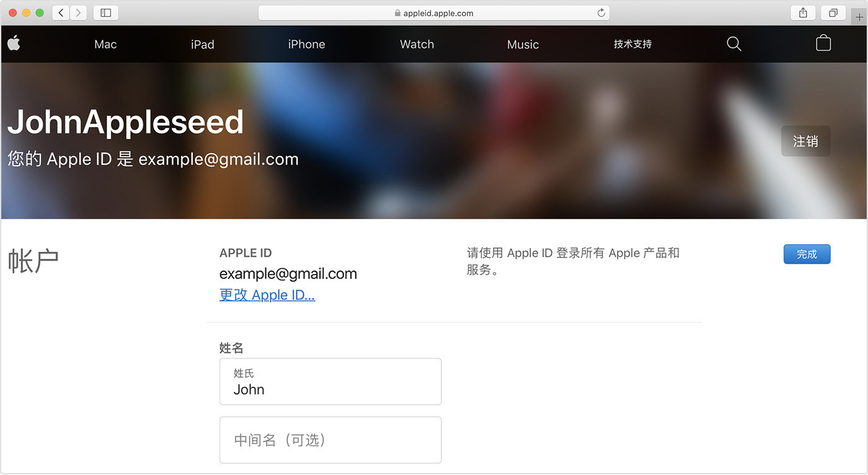The width and height of the screenshot is (868, 475).
Task: Open Safari's tab overview icon
Action: point(833,12)
